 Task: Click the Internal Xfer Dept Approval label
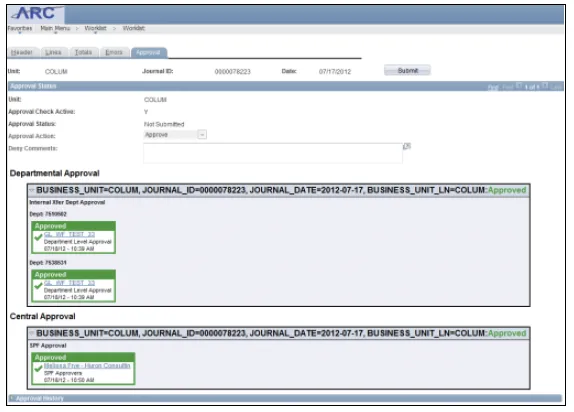point(67,202)
